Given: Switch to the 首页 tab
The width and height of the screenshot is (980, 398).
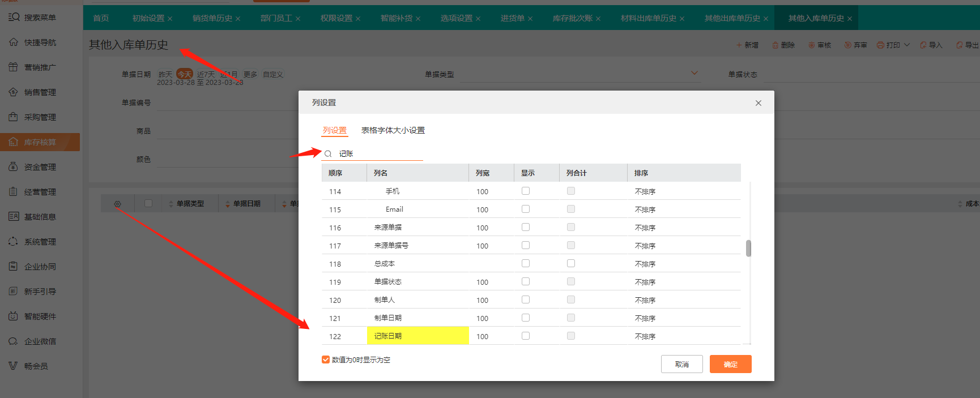Looking at the screenshot, I should tap(101, 18).
